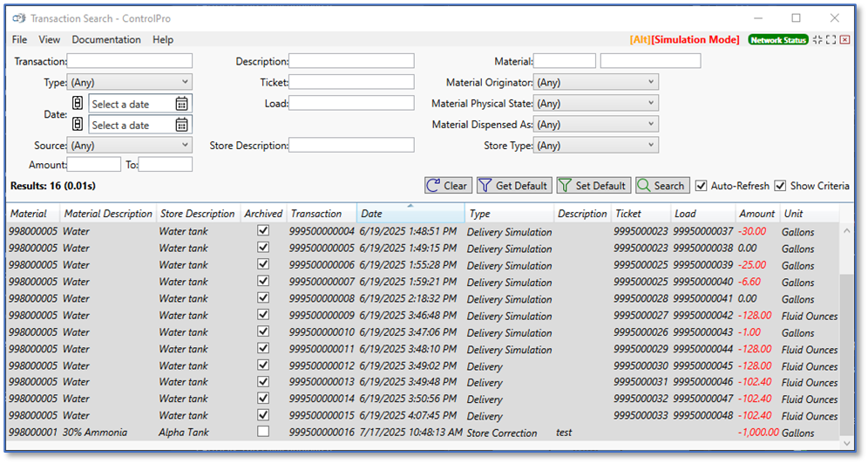Click the red X icon beside the fullscreen icon
Viewport: 868px width, 464px height.
844,40
